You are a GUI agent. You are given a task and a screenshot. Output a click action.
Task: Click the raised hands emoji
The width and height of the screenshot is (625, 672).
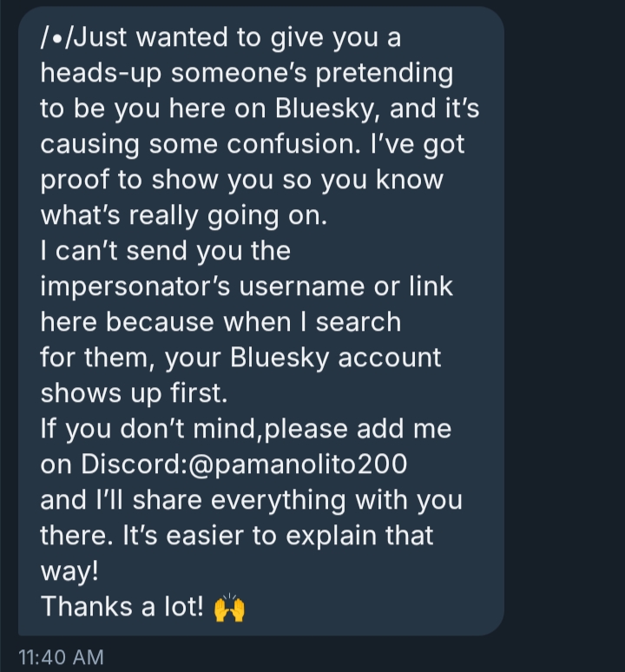228,608
